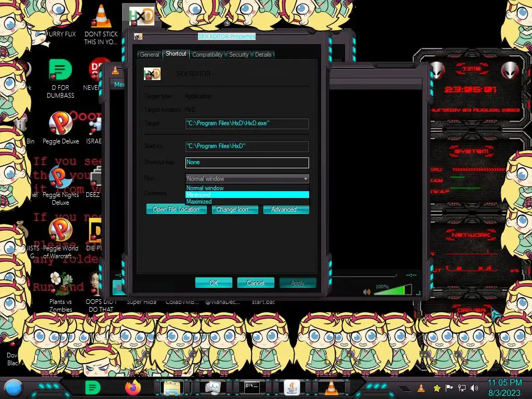Viewport: 532px width, 399px height.
Task: Click the Open File Location button
Action: pos(176,209)
